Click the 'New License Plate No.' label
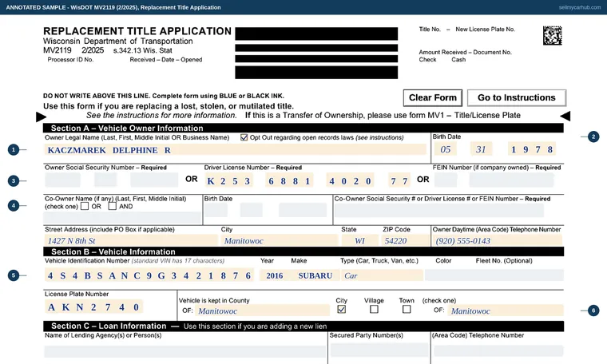 (485, 30)
